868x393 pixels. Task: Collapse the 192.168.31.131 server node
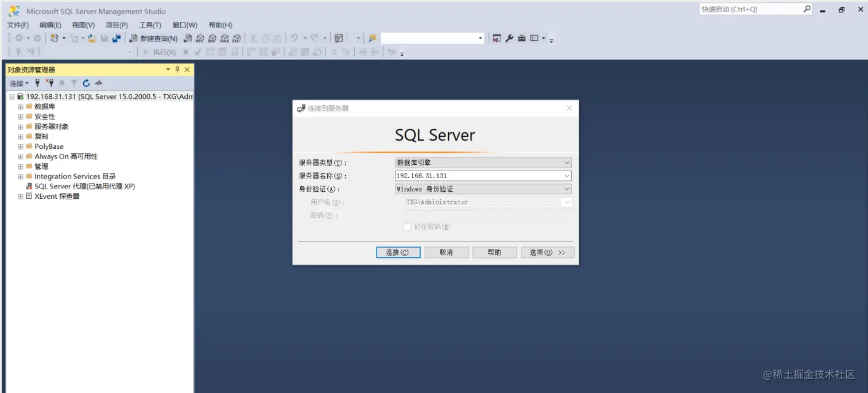pyautogui.click(x=11, y=97)
